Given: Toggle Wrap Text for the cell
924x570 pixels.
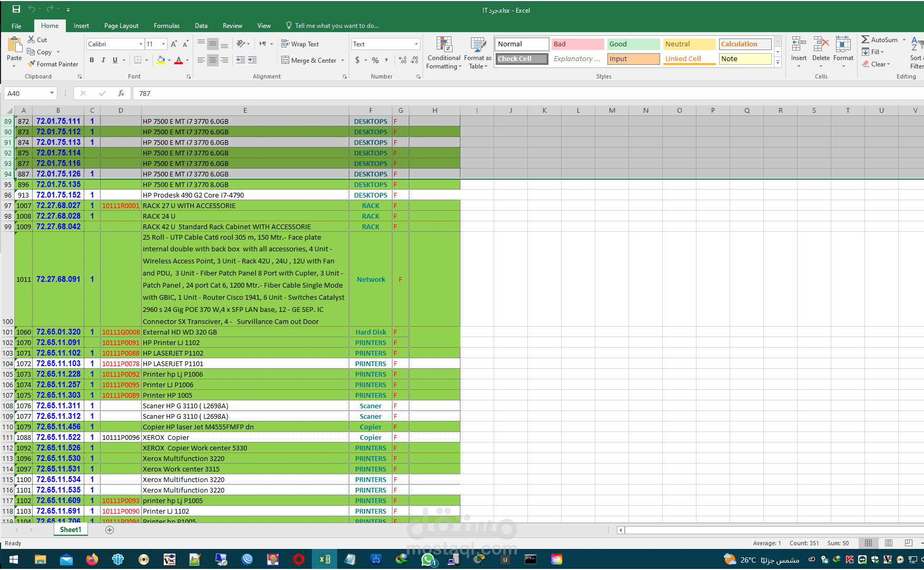Looking at the screenshot, I should 300,44.
